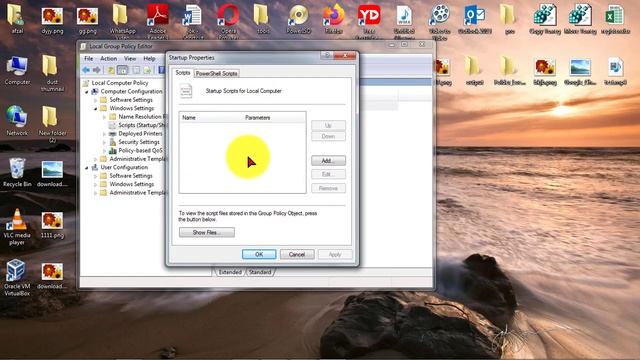Image resolution: width=640 pixels, height=360 pixels.
Task: Launch the red YD downloader shortcut
Action: (x=369, y=20)
